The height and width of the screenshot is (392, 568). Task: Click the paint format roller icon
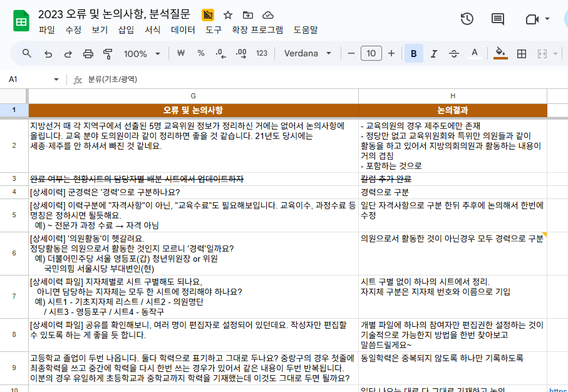tap(108, 54)
